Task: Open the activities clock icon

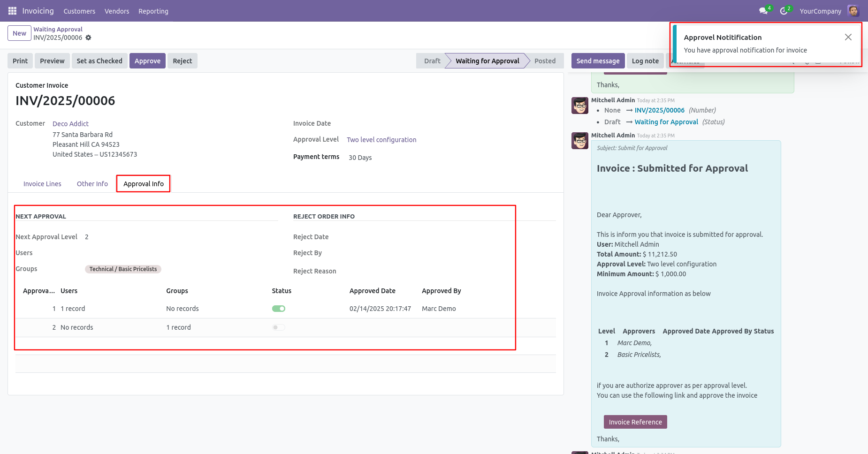Action: pyautogui.click(x=784, y=11)
